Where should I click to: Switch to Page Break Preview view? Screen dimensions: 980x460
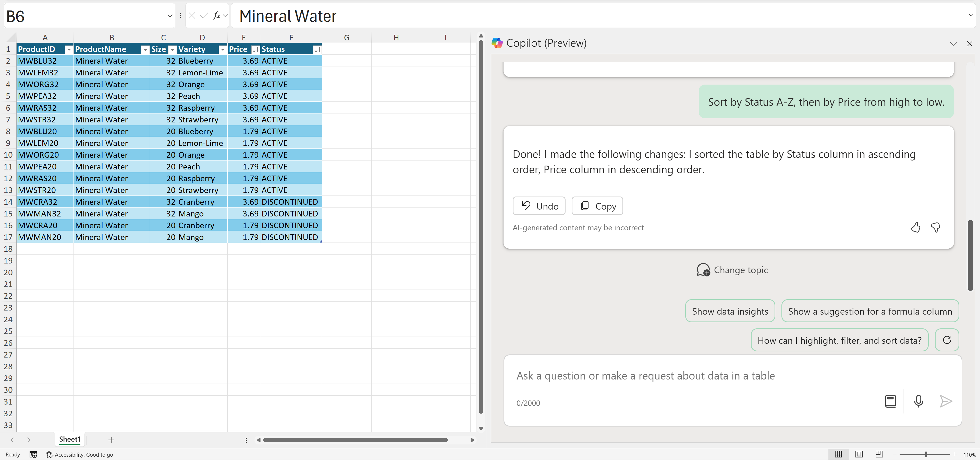pyautogui.click(x=879, y=454)
